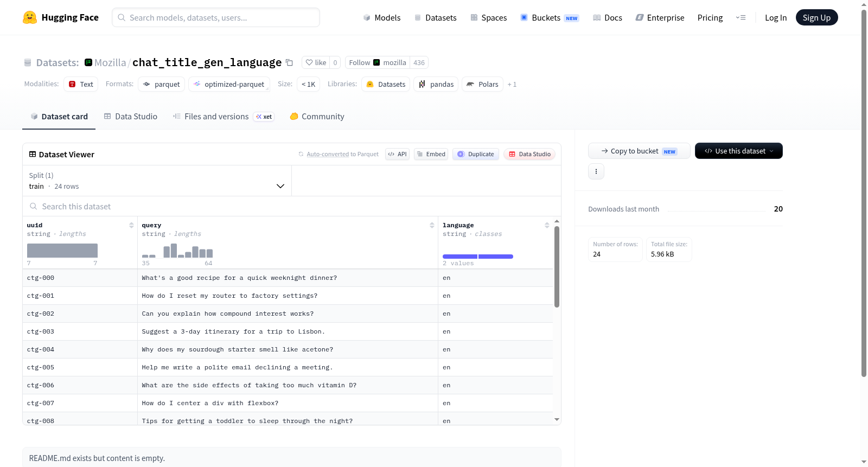This screenshot has height=467, width=868.
Task: Open Docs in the top navigation
Action: point(608,17)
